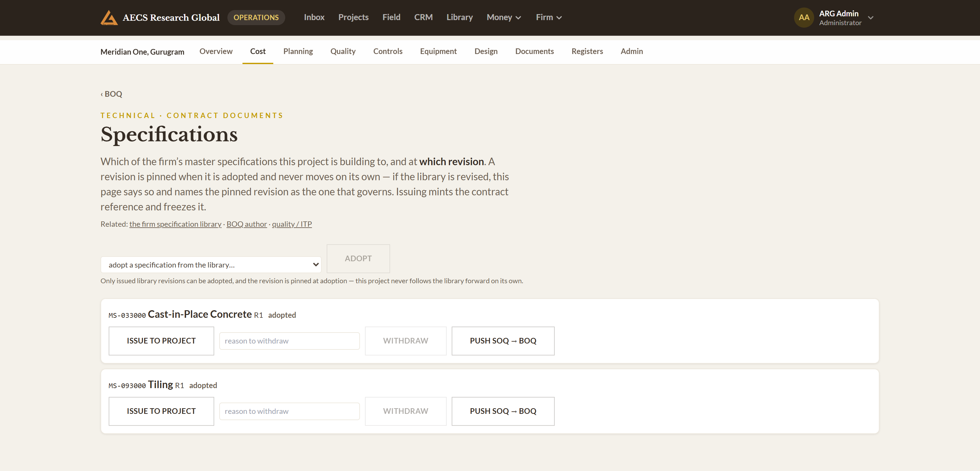980x471 pixels.
Task: Follow the BOQ author link
Action: [x=247, y=224]
